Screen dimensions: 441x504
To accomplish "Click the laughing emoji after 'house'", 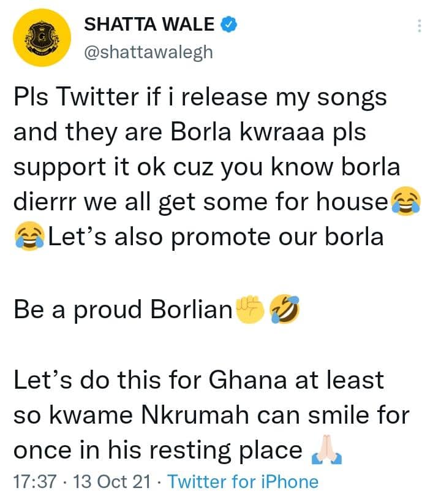I will [405, 201].
